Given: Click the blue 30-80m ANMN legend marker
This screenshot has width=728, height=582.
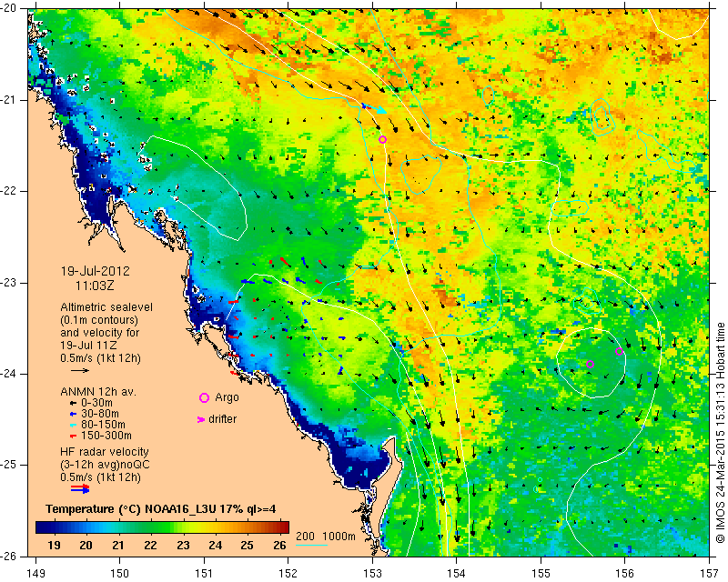Looking at the screenshot, I should pos(73,414).
